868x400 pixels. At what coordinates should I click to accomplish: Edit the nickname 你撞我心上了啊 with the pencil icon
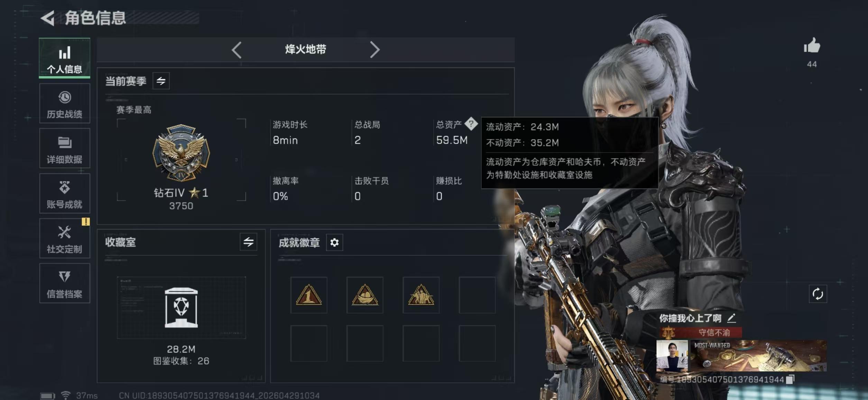(731, 318)
